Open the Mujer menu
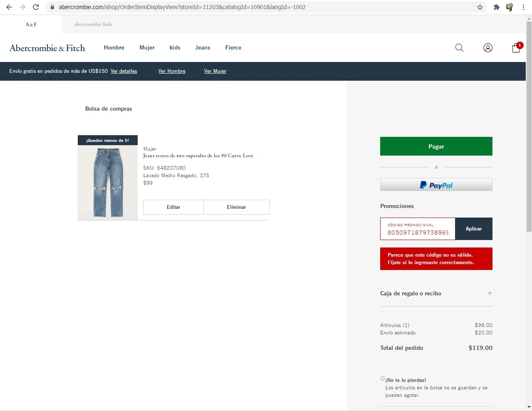This screenshot has height=411, width=532. (x=147, y=48)
